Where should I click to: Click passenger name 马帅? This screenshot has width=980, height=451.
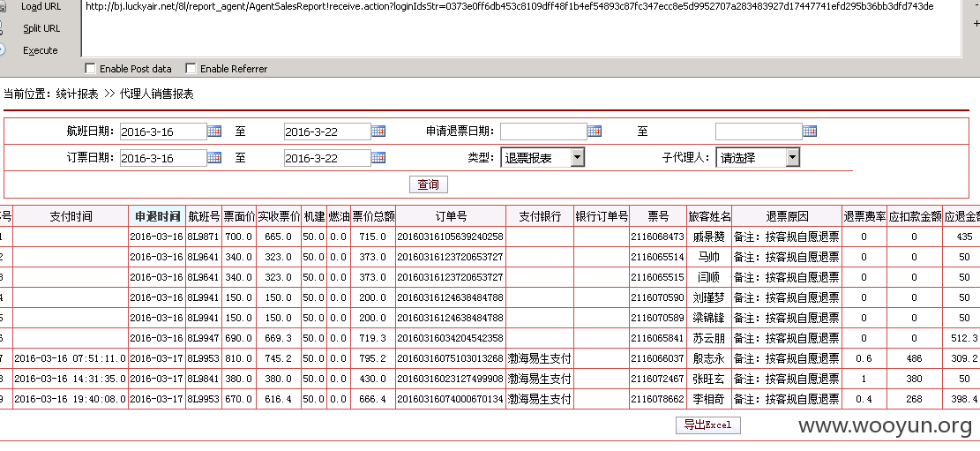[x=708, y=257]
